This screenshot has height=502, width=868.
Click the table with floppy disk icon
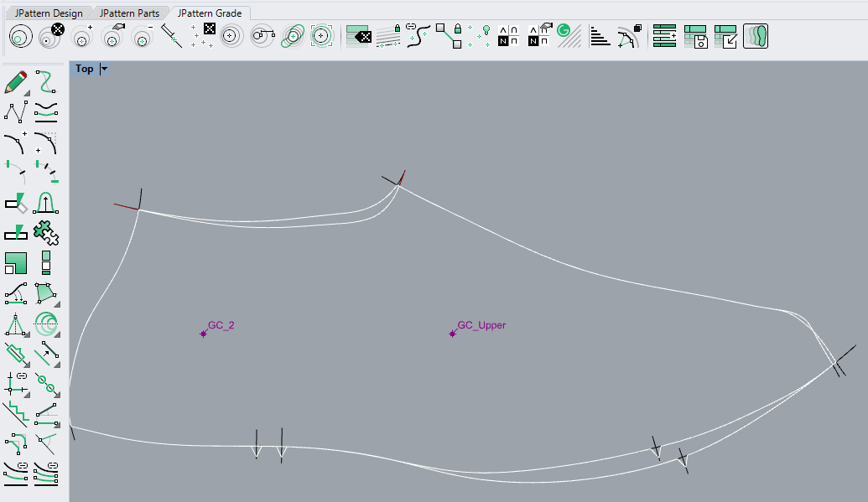(x=695, y=36)
